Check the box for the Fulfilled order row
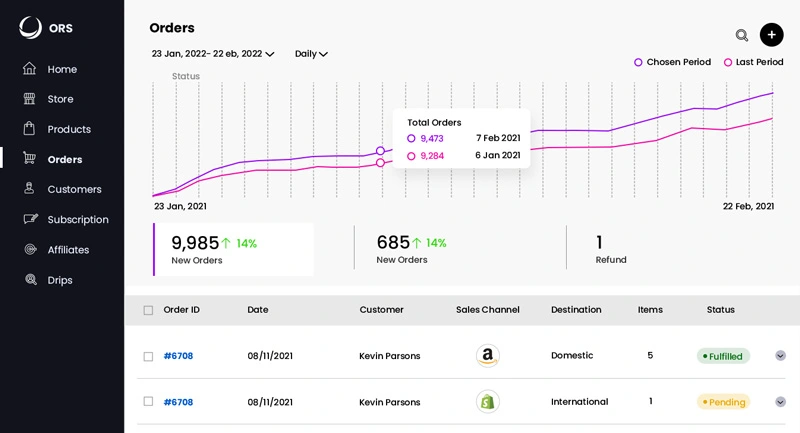The width and height of the screenshot is (800, 433). (x=148, y=356)
